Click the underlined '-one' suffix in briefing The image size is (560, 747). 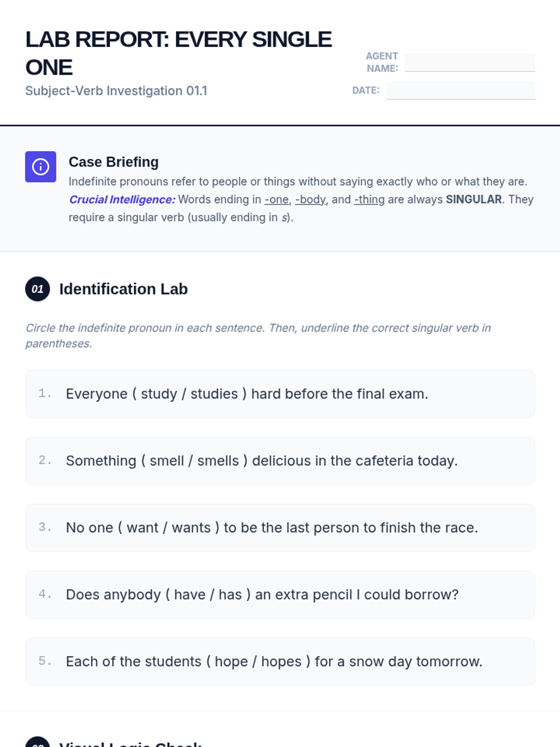pos(277,200)
